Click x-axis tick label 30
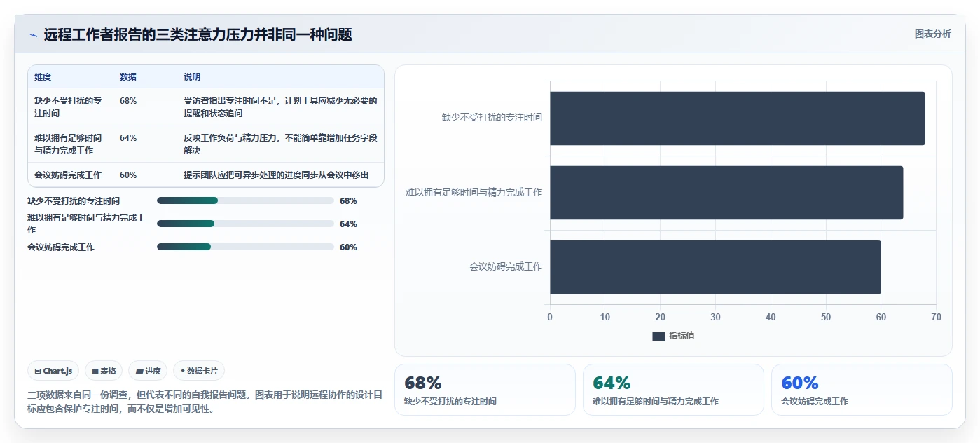 pos(715,318)
